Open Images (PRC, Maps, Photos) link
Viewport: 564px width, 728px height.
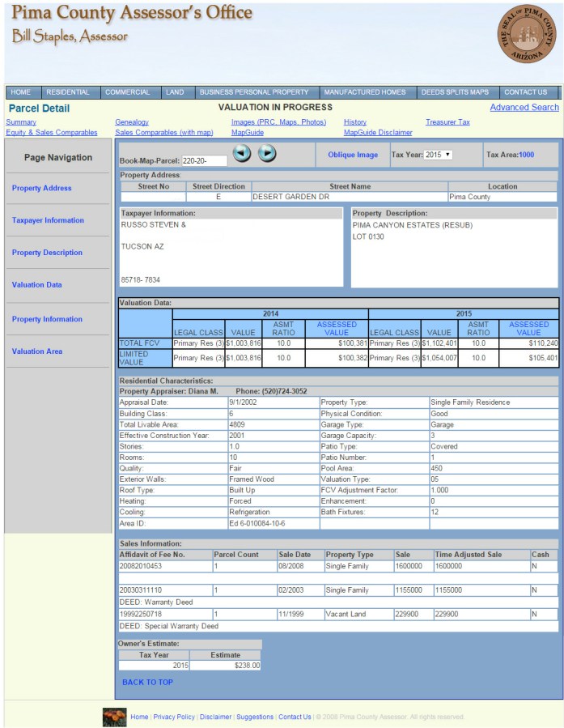point(278,122)
